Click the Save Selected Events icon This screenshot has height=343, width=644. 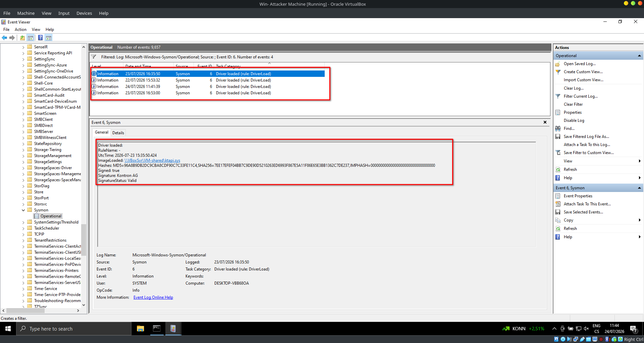click(558, 212)
